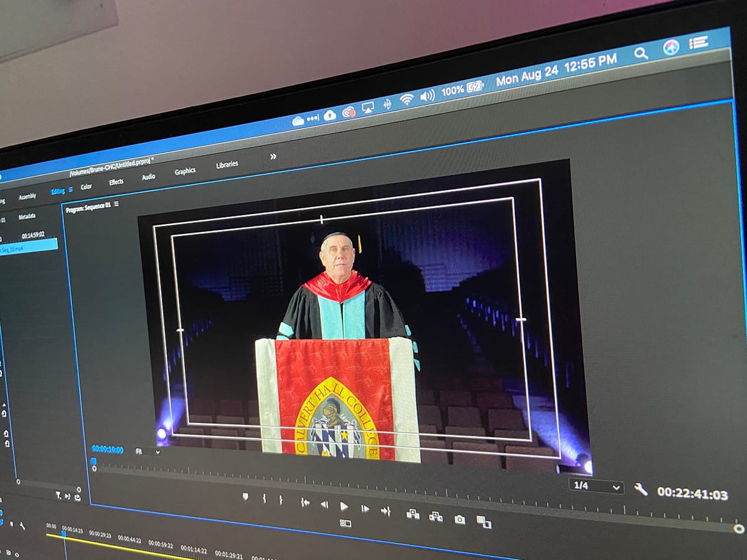Select the highlighted .mp4 clip in the bin
The width and height of the screenshot is (747, 560).
click(29, 246)
